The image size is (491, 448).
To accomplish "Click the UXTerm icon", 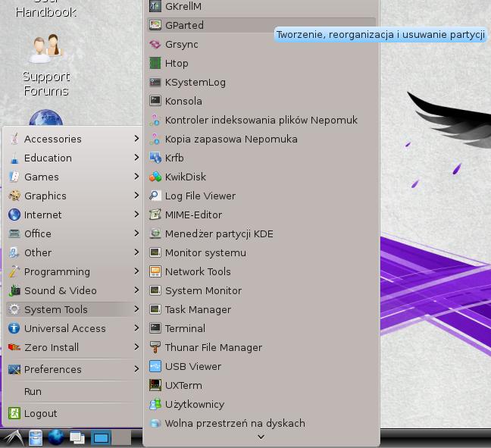I will click(x=155, y=385).
